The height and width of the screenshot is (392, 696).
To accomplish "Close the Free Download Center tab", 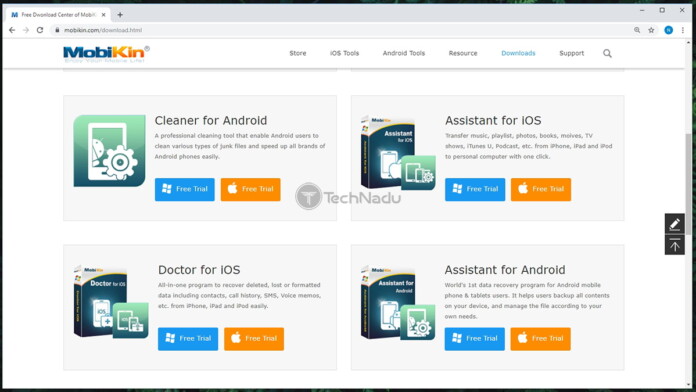I will point(103,15).
